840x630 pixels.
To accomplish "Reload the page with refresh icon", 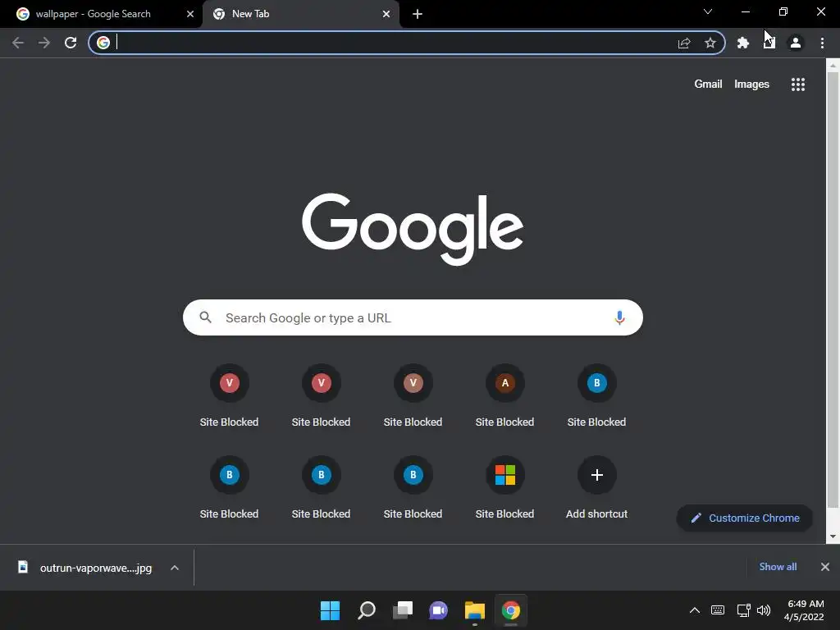I will 71,43.
